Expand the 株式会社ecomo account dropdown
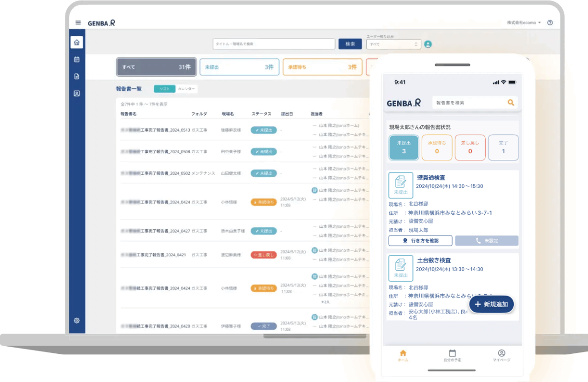 tap(524, 22)
